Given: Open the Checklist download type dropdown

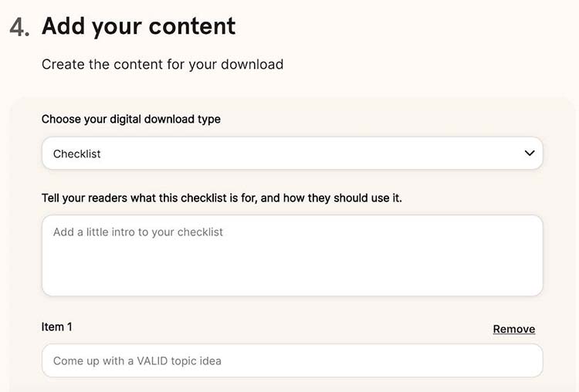Looking at the screenshot, I should (x=292, y=154).
